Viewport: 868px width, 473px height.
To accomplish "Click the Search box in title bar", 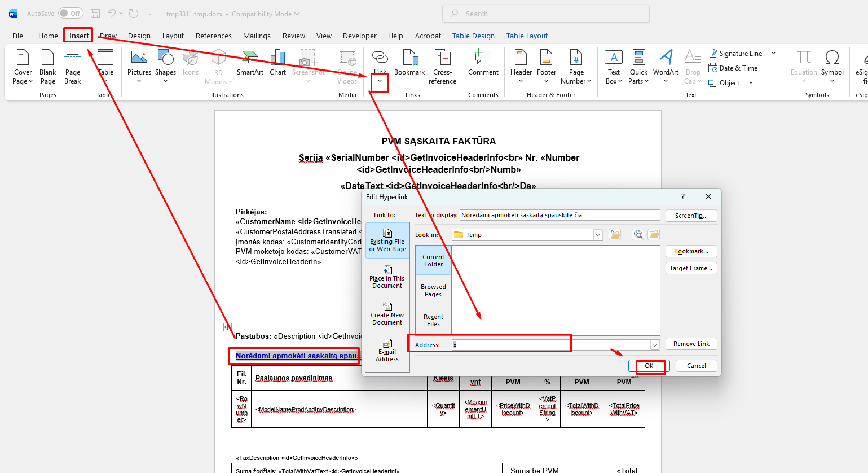I will 545,14.
